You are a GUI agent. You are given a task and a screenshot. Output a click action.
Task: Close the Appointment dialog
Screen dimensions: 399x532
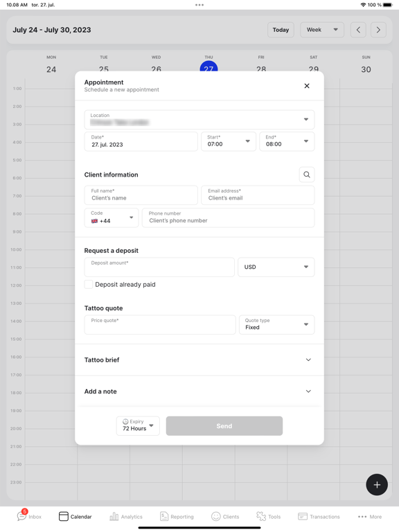click(307, 86)
